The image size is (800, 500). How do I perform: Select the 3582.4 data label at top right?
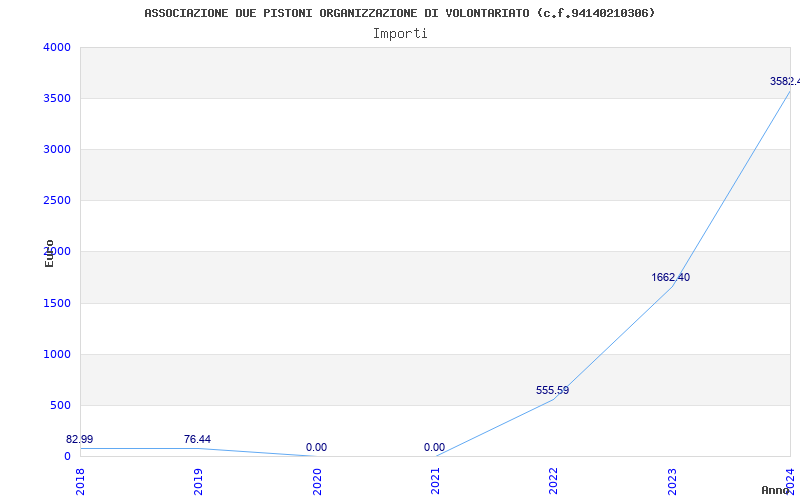pyautogui.click(x=784, y=81)
